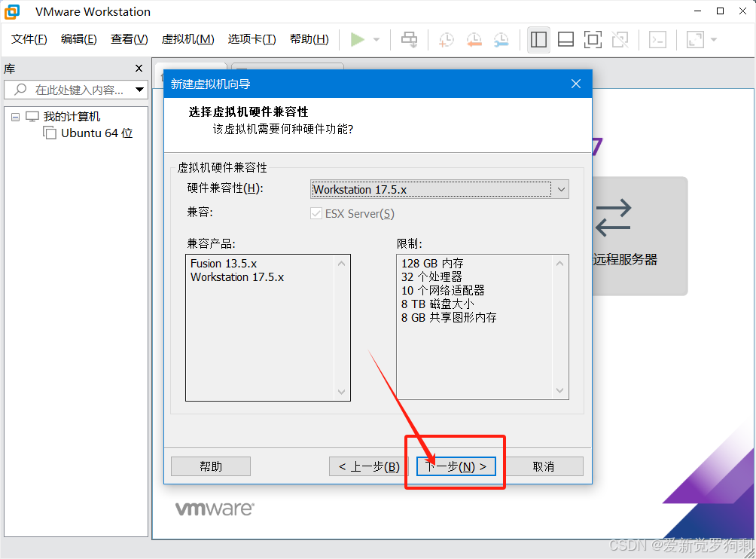Open the 硬件兼容性 Workstation 17.5.x combo box
The image size is (756, 559).
(x=439, y=190)
